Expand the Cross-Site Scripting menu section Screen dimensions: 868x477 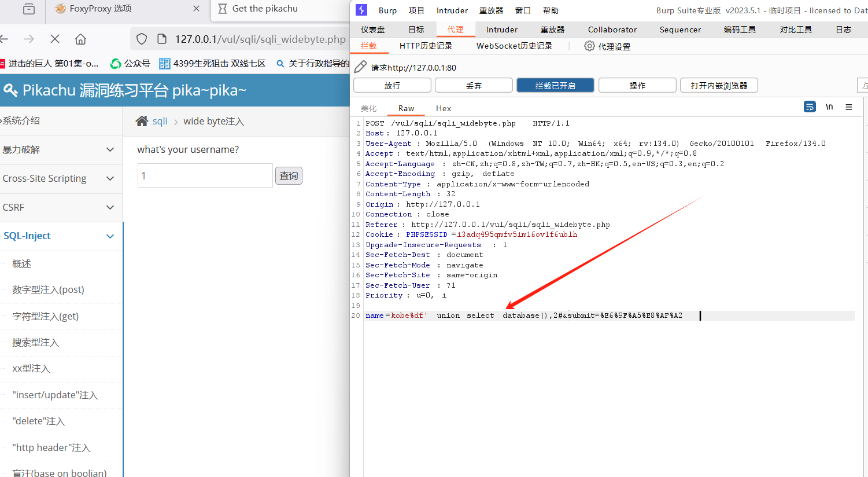[61, 179]
